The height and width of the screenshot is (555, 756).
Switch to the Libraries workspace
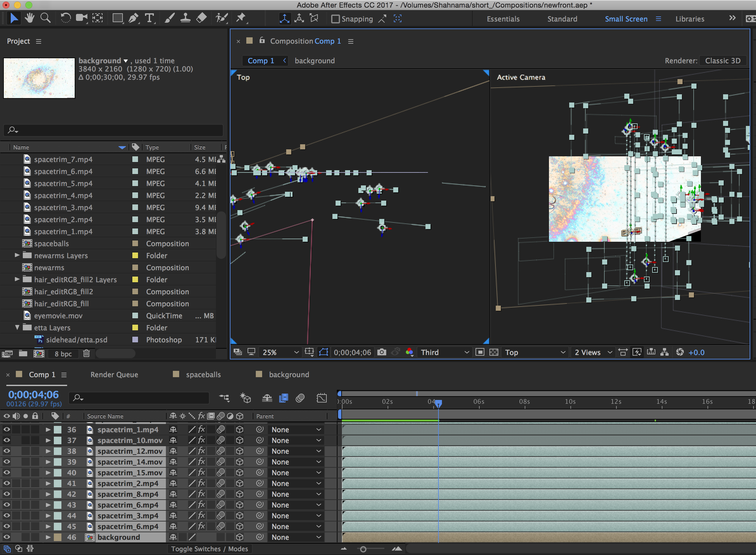[x=690, y=19]
